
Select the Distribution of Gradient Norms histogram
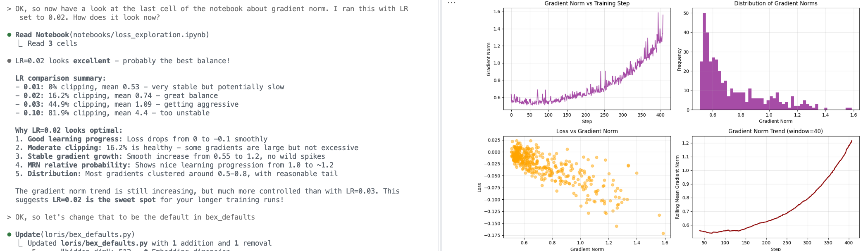[x=775, y=60]
